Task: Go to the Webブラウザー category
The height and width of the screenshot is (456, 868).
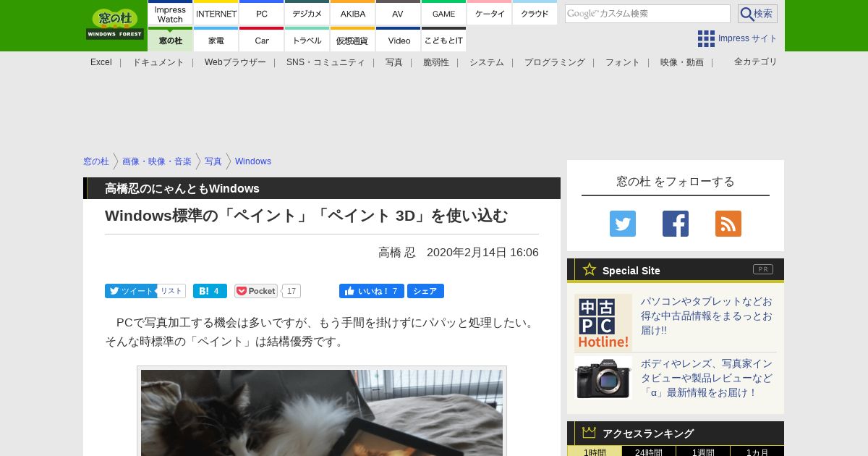Action: pyautogui.click(x=235, y=62)
